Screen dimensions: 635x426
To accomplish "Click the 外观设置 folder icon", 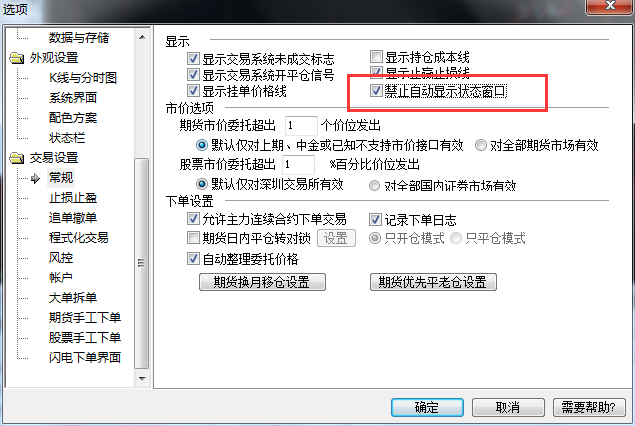I will tap(17, 58).
